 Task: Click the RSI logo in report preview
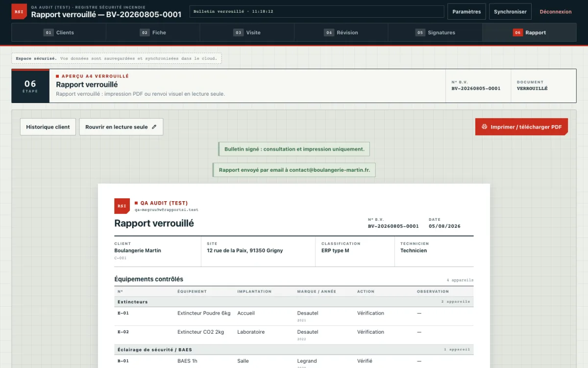tap(122, 206)
